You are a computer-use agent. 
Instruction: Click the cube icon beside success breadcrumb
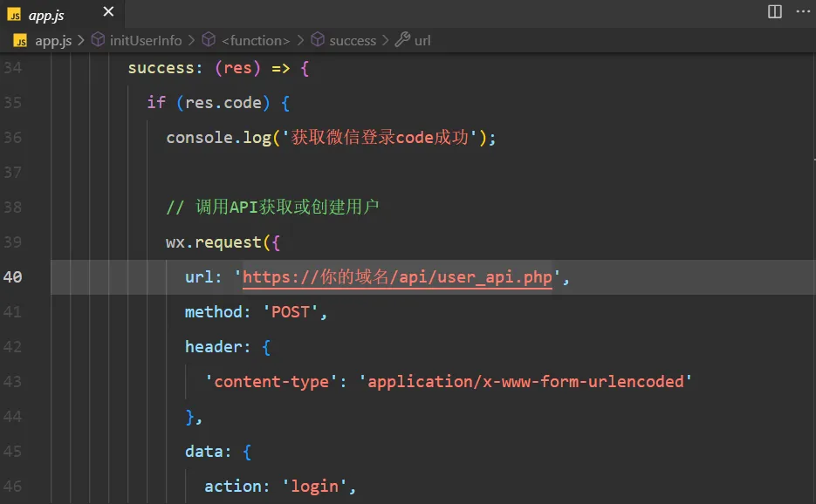click(x=318, y=40)
